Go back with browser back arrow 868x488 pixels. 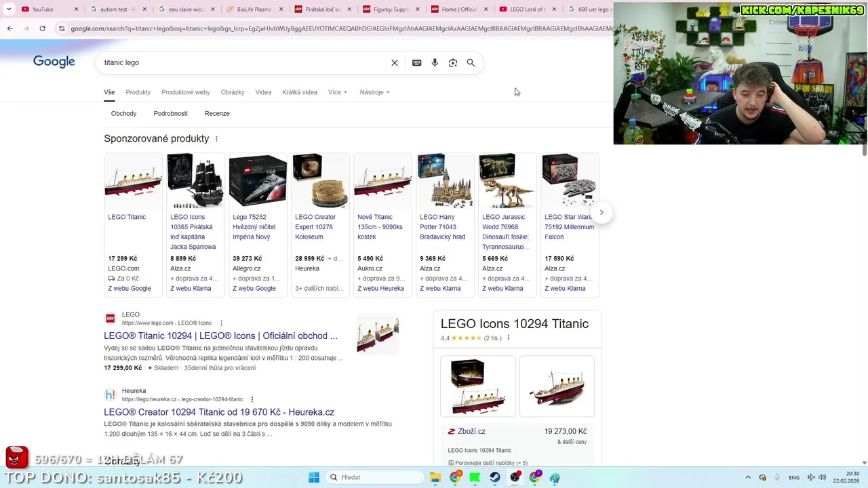click(9, 28)
